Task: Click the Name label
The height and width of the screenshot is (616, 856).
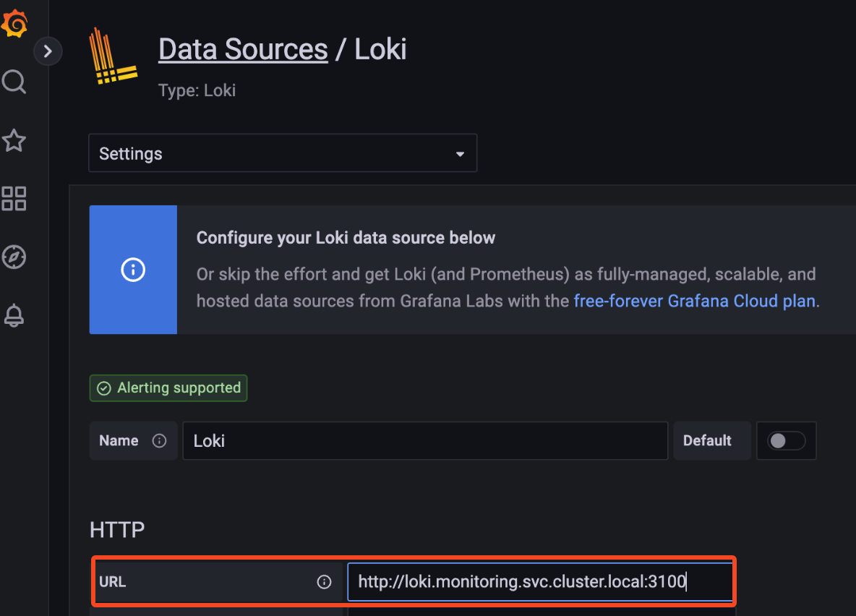Action: [119, 441]
